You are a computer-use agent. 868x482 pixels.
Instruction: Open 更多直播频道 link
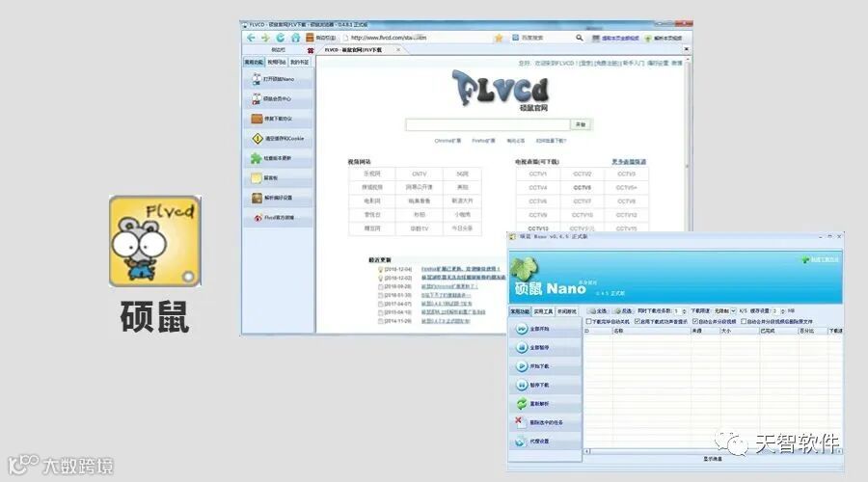628,162
